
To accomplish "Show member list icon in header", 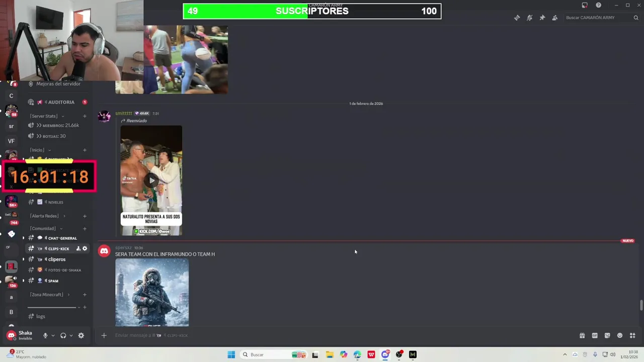I will coord(554,18).
